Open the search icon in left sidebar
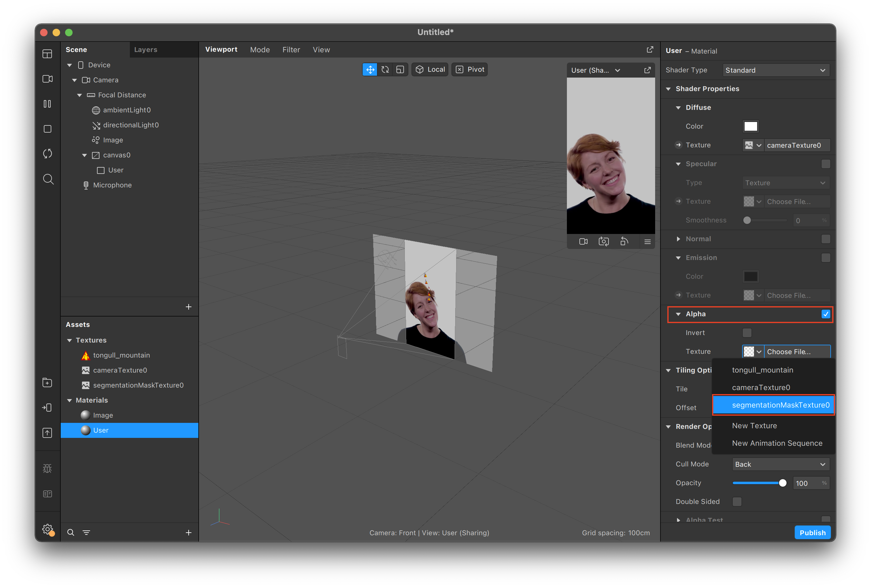871x588 pixels. (x=48, y=179)
